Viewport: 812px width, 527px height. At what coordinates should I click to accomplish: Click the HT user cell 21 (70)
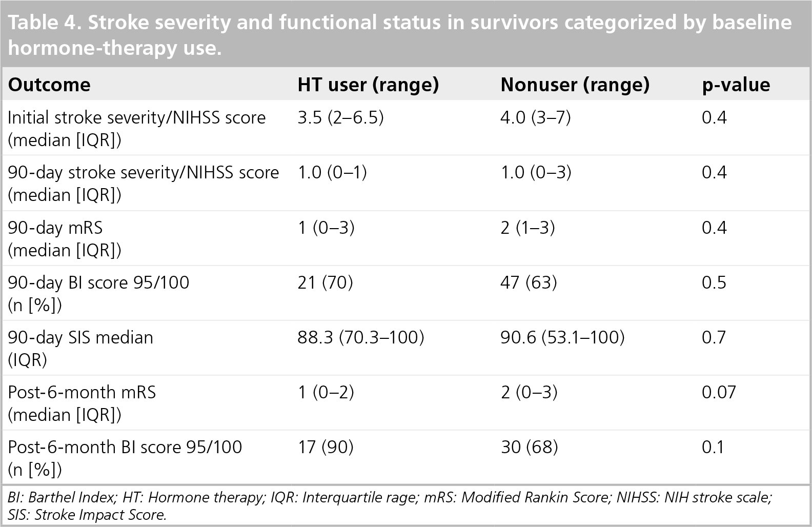click(x=325, y=282)
